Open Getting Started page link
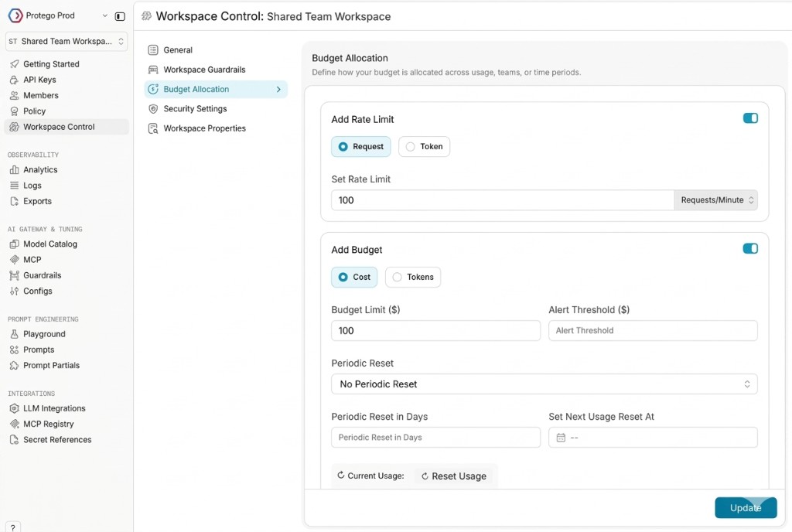This screenshot has width=792, height=532. pyautogui.click(x=51, y=64)
